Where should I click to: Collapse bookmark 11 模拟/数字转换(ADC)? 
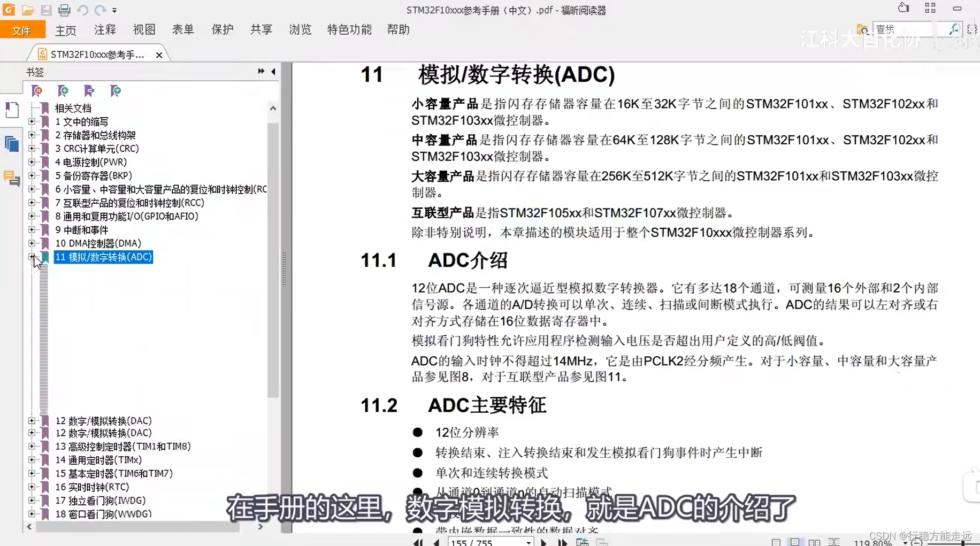[x=32, y=257]
